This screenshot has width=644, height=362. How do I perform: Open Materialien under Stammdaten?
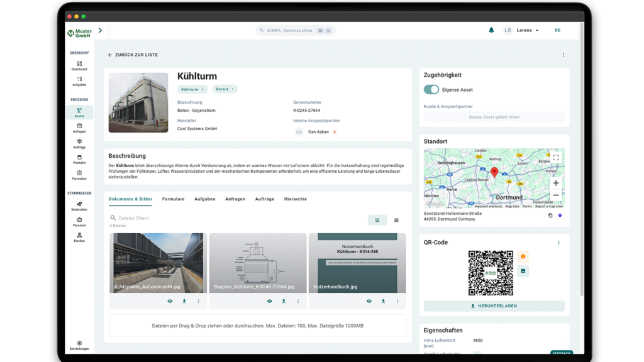(x=79, y=206)
